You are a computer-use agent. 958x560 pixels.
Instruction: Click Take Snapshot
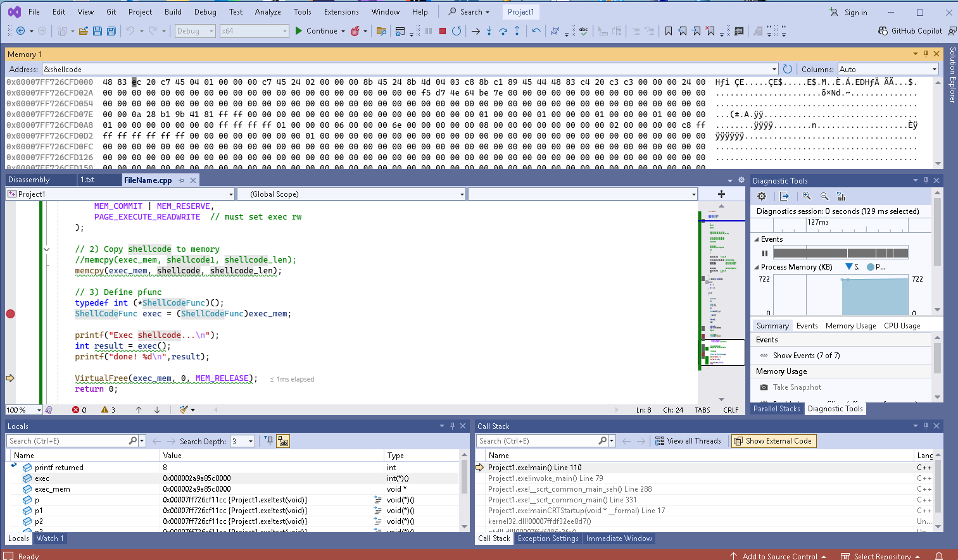pyautogui.click(x=797, y=387)
